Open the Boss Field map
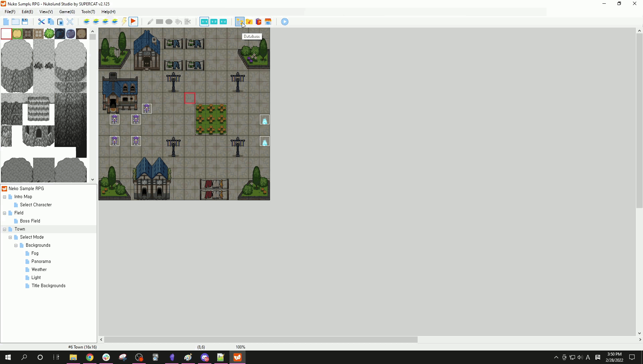This screenshot has width=643, height=364. coord(30,221)
